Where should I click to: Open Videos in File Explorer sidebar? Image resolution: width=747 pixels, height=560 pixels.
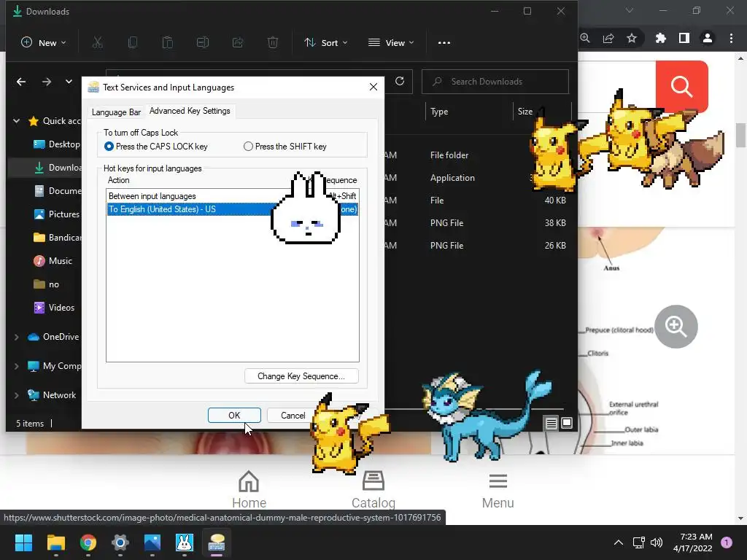[54, 308]
